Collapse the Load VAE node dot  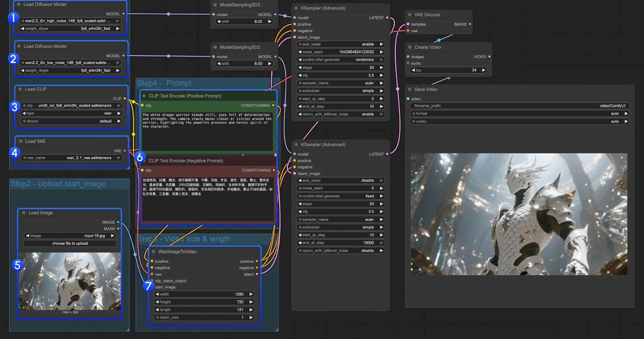coord(21,141)
